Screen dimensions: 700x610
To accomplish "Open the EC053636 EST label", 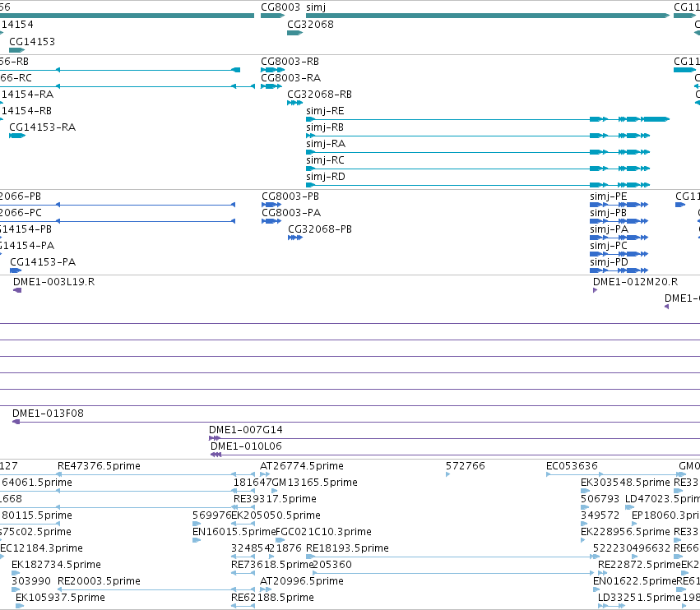I will coord(572,466).
